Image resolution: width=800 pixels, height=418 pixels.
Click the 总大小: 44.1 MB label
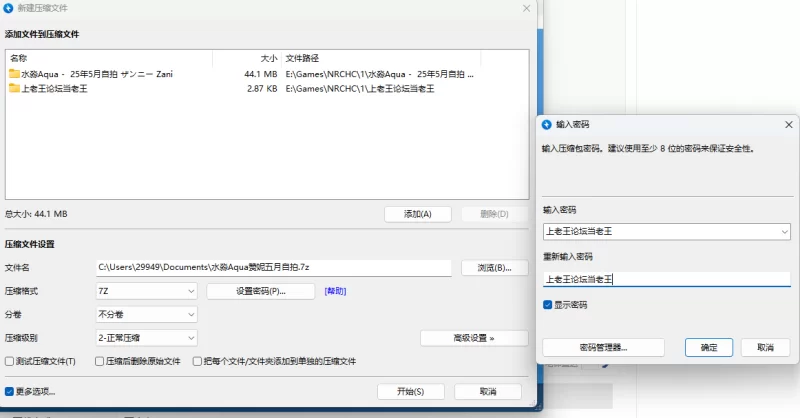coord(36,214)
